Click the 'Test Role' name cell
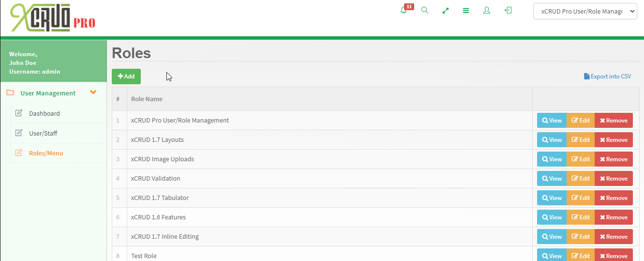 click(x=329, y=254)
